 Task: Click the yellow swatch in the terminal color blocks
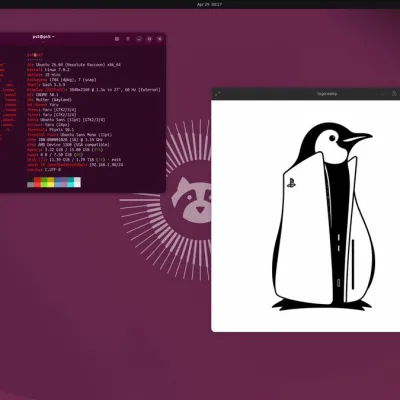pos(50,182)
